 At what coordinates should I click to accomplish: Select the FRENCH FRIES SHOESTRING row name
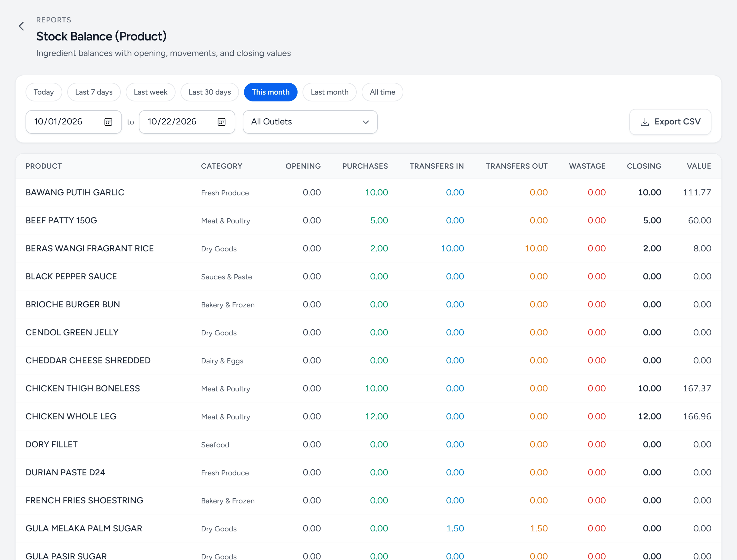(84, 501)
